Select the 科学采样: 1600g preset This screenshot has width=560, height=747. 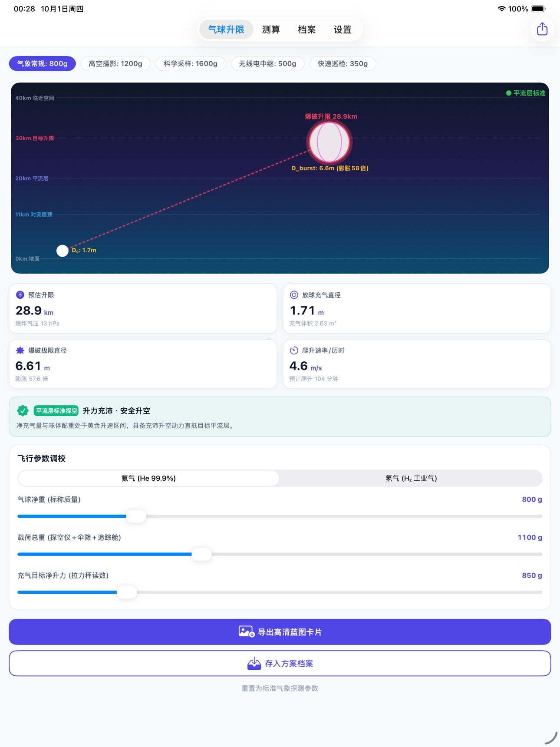coord(191,63)
